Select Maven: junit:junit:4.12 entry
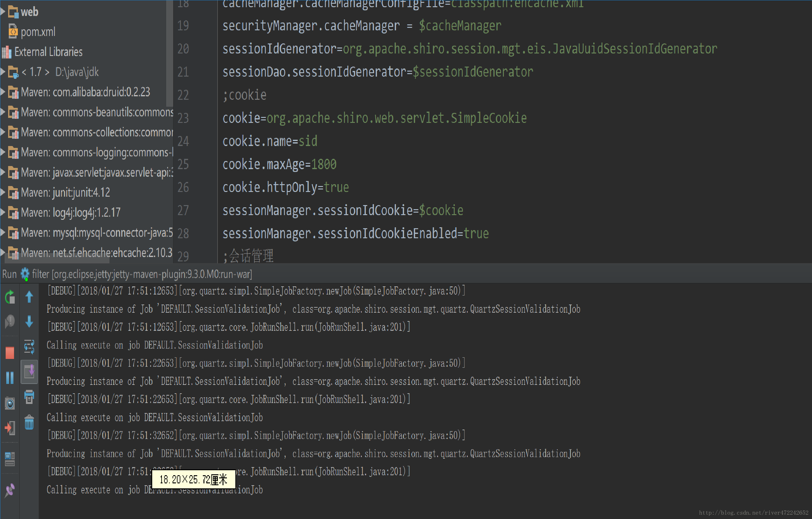This screenshot has height=519, width=812. pyautogui.click(x=65, y=193)
